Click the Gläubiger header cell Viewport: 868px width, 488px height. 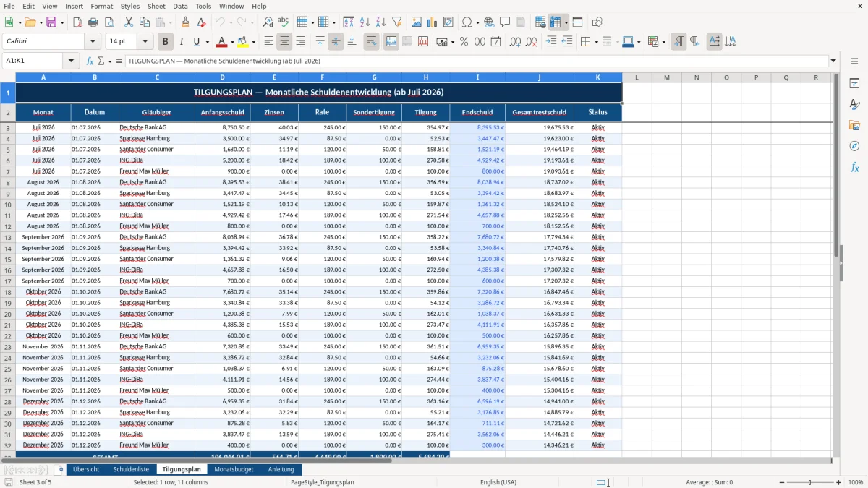click(x=157, y=112)
